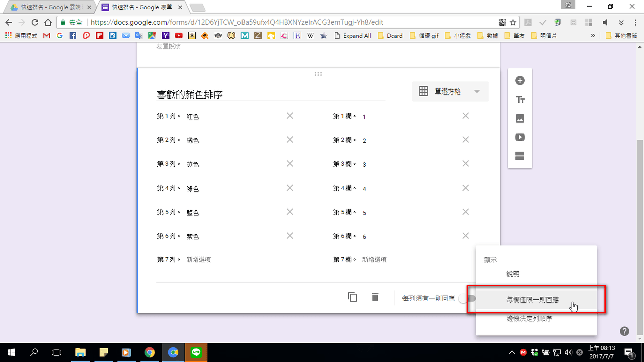Delete the question with trash icon

coord(375,297)
